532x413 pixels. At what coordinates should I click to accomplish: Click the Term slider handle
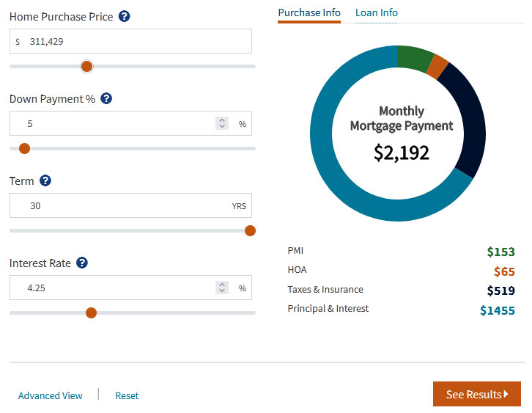pos(250,230)
